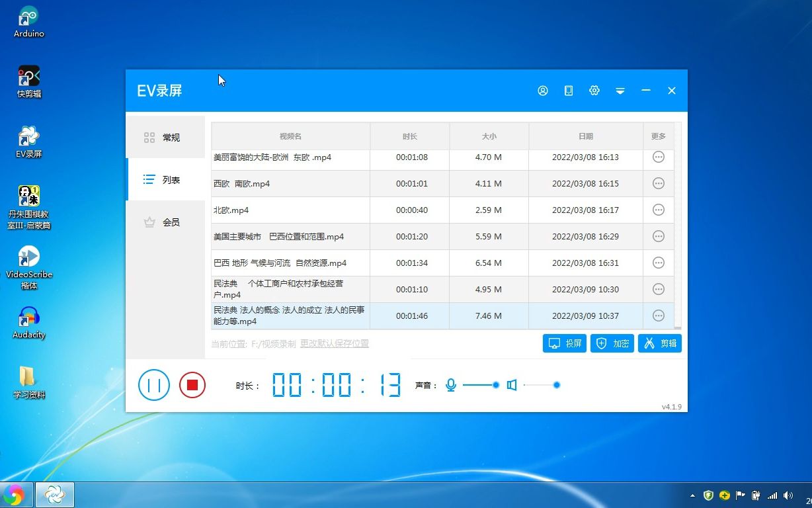Open the settings gear icon
Screen dimensions: 812x508
(x=594, y=91)
